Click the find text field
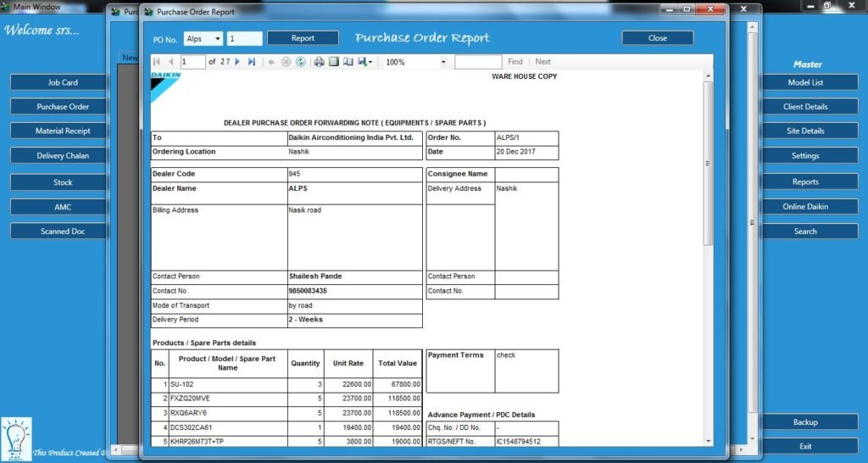Image resolution: width=868 pixels, height=463 pixels. click(x=478, y=62)
